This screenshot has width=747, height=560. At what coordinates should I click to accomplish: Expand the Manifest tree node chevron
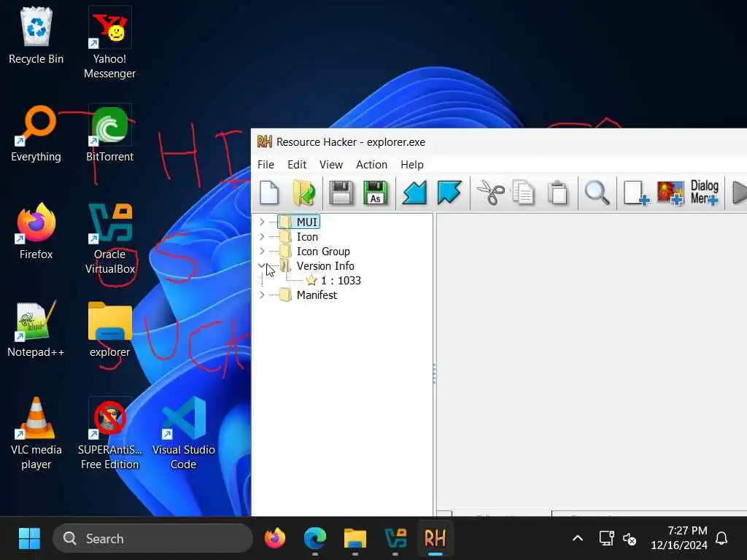click(x=262, y=295)
